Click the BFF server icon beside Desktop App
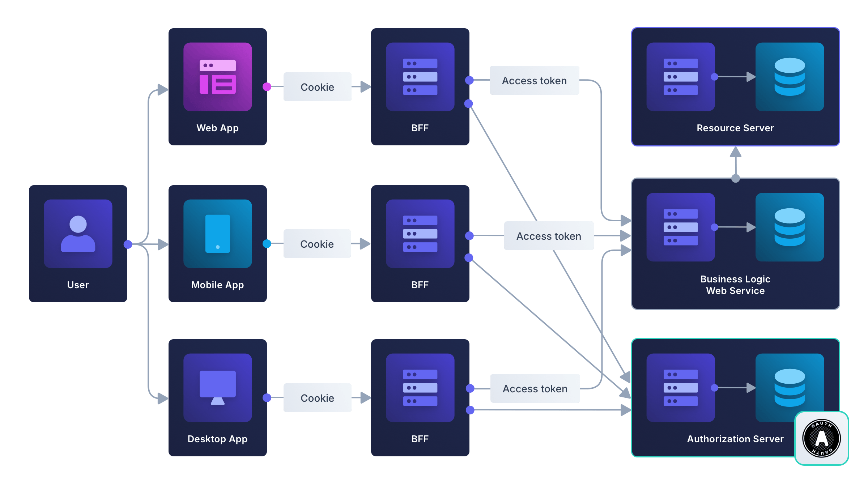Image resolution: width=868 pixels, height=486 pixels. (420, 388)
